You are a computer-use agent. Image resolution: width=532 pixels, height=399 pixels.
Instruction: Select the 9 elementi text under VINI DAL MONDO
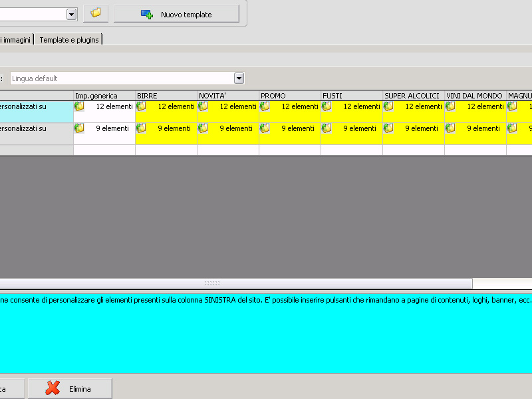tap(483, 128)
